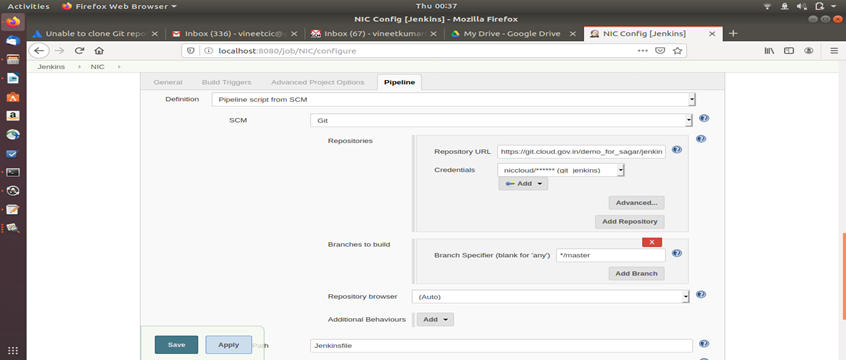Click into the Repository URL field

(x=582, y=152)
